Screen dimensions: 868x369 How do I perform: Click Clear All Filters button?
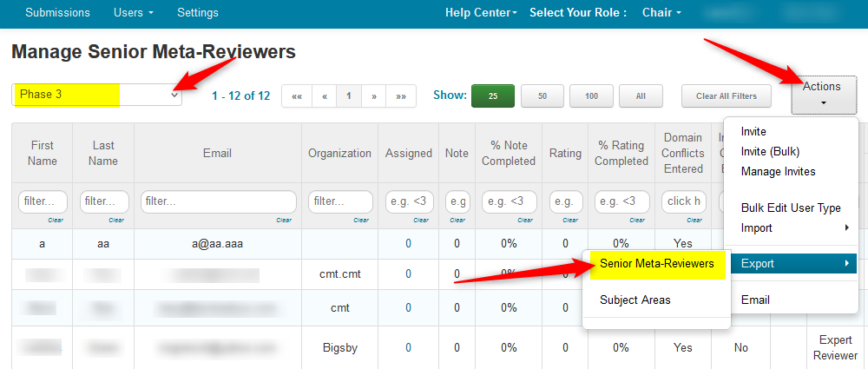pyautogui.click(x=727, y=96)
